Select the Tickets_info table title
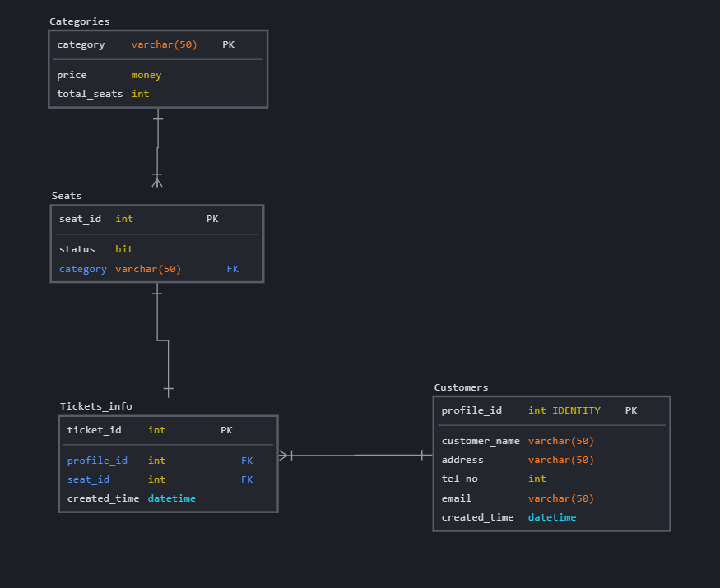The width and height of the screenshot is (720, 588). pyautogui.click(x=96, y=405)
